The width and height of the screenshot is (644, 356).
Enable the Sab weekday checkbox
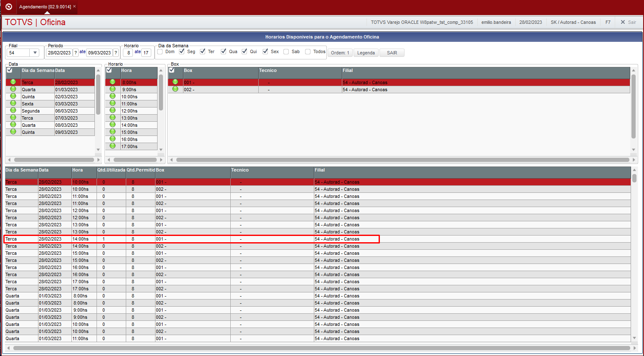click(286, 51)
